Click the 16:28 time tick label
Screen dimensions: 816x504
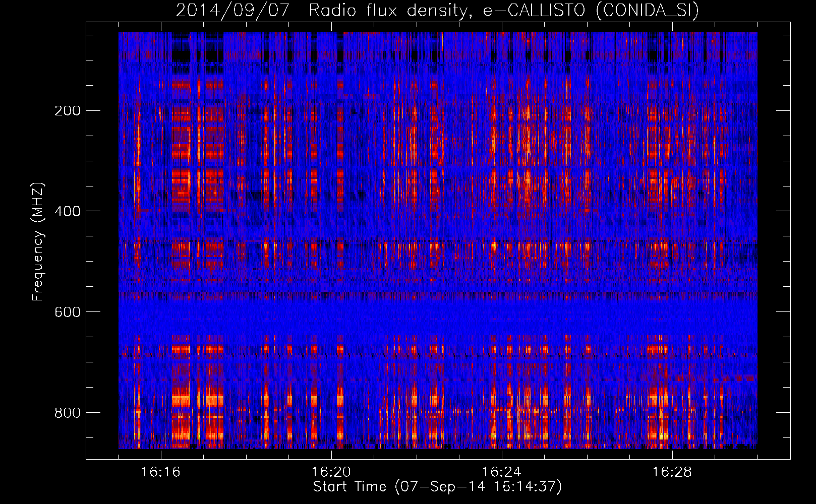pos(672,472)
